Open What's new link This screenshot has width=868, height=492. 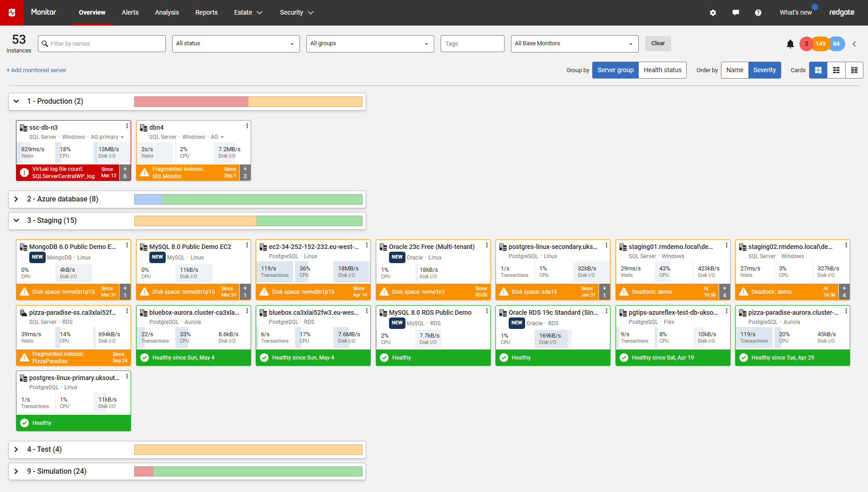[x=795, y=13]
